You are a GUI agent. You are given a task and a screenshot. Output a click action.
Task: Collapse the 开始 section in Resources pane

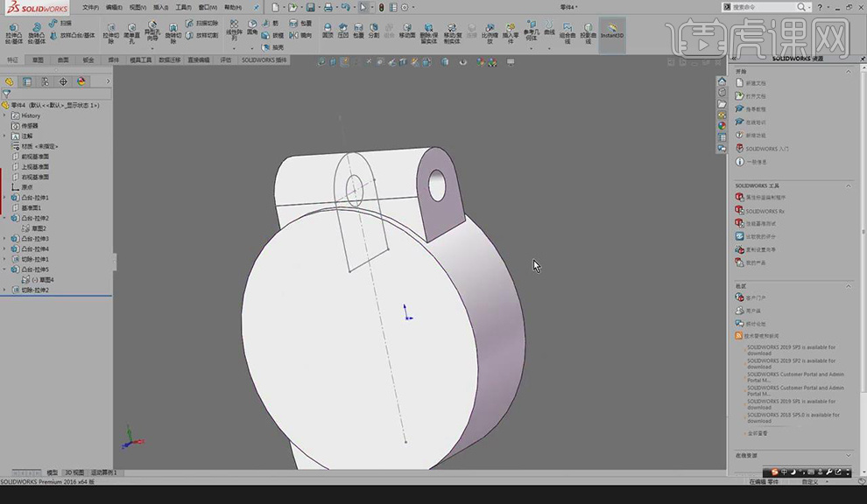pos(848,72)
